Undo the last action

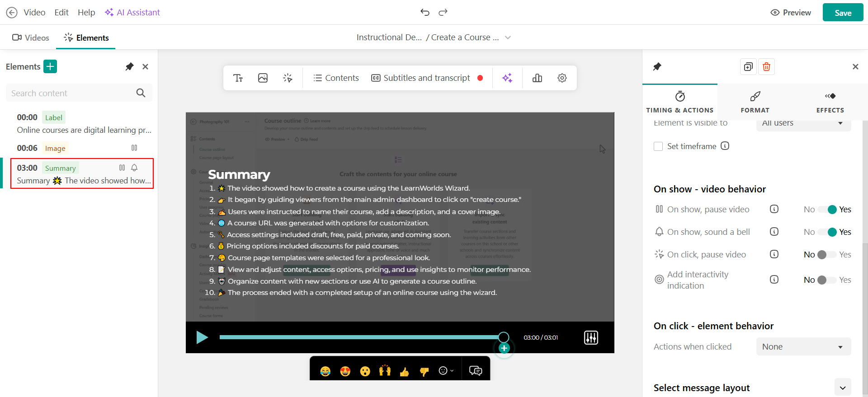[425, 12]
